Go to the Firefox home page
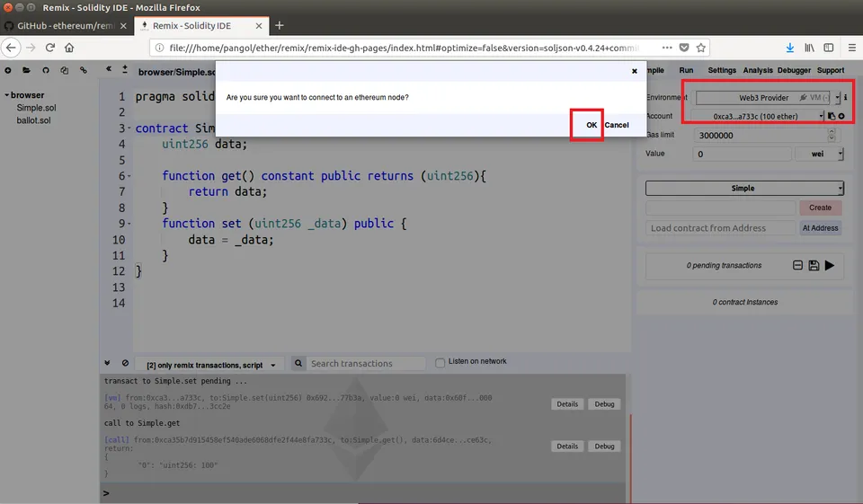 tap(69, 48)
